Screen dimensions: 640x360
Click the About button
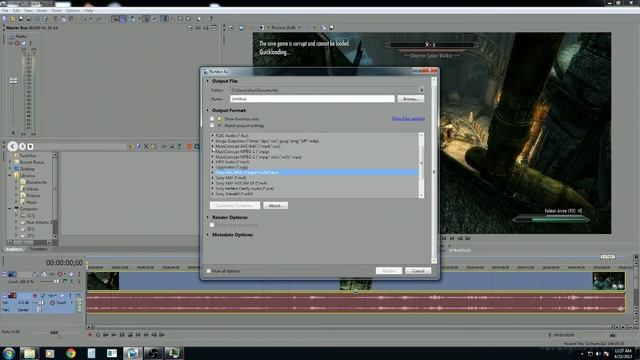coord(276,205)
